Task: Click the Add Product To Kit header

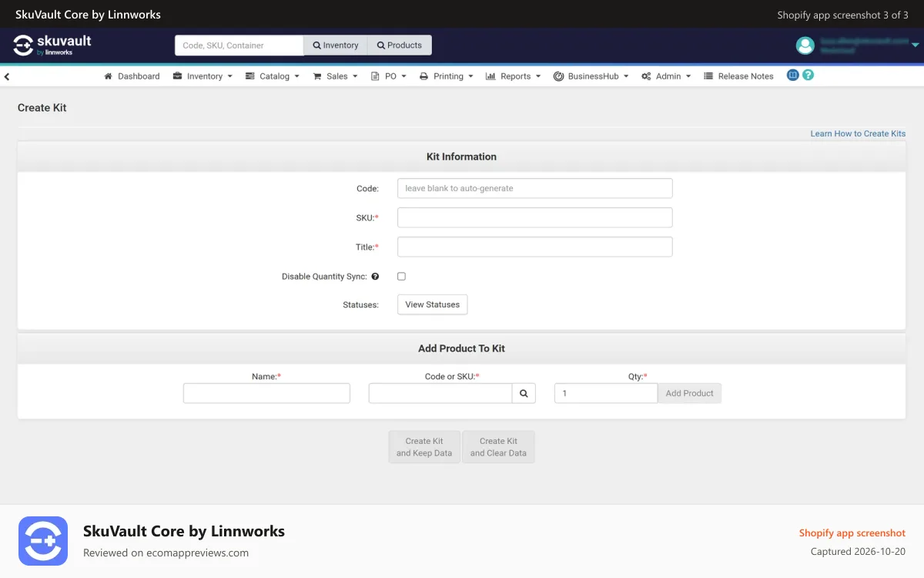Action: click(x=461, y=348)
